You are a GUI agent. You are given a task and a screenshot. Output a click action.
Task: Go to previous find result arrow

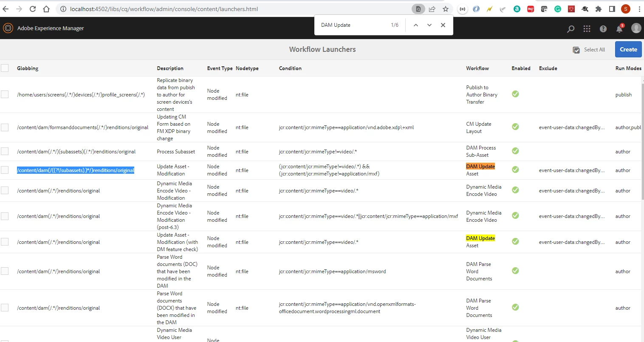[x=416, y=25]
